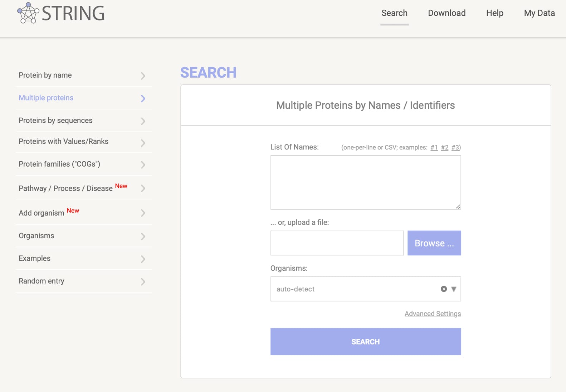The height and width of the screenshot is (392, 566).
Task: Click the chevron next to Protein by name
Action: [x=143, y=76]
